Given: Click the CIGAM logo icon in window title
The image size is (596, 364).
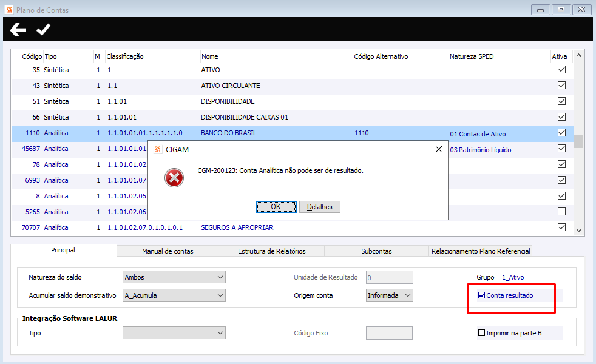Looking at the screenshot, I should coord(9,10).
